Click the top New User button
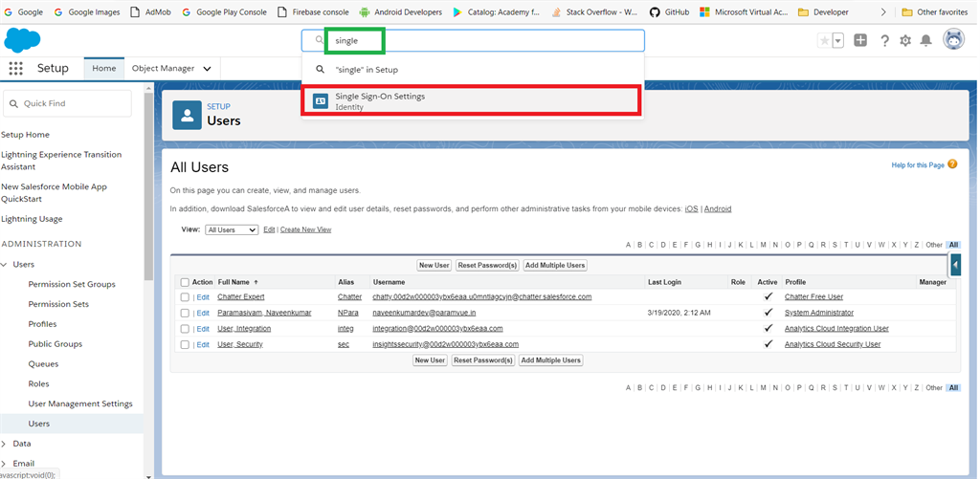This screenshot has width=980, height=479. click(x=434, y=266)
